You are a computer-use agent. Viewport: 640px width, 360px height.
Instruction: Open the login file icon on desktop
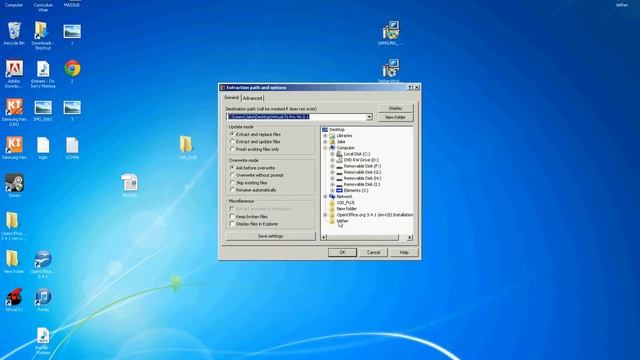pyautogui.click(x=43, y=145)
